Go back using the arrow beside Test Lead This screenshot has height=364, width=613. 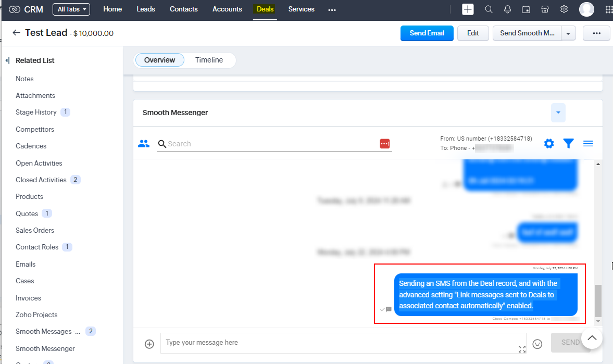tap(16, 33)
